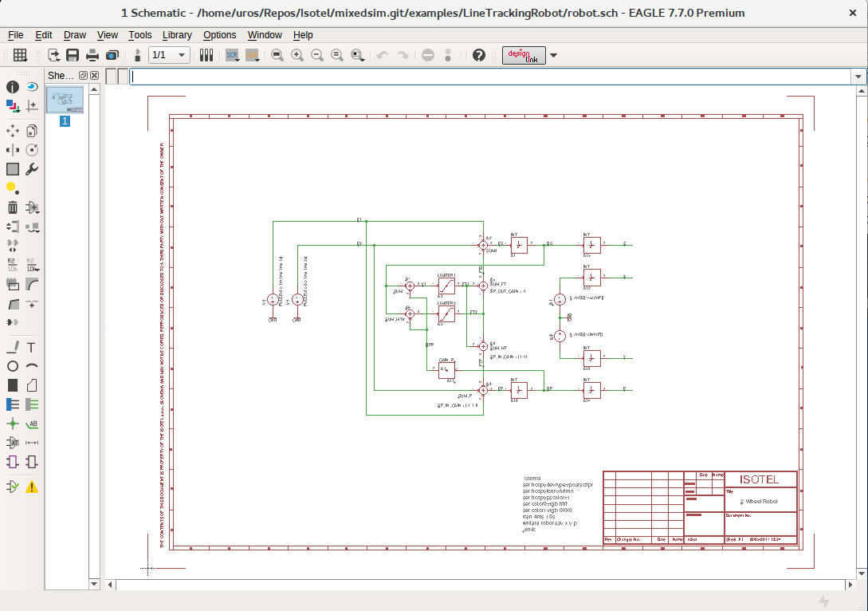Select the blue Bus tool
The width and height of the screenshot is (868, 611).
pyautogui.click(x=13, y=404)
